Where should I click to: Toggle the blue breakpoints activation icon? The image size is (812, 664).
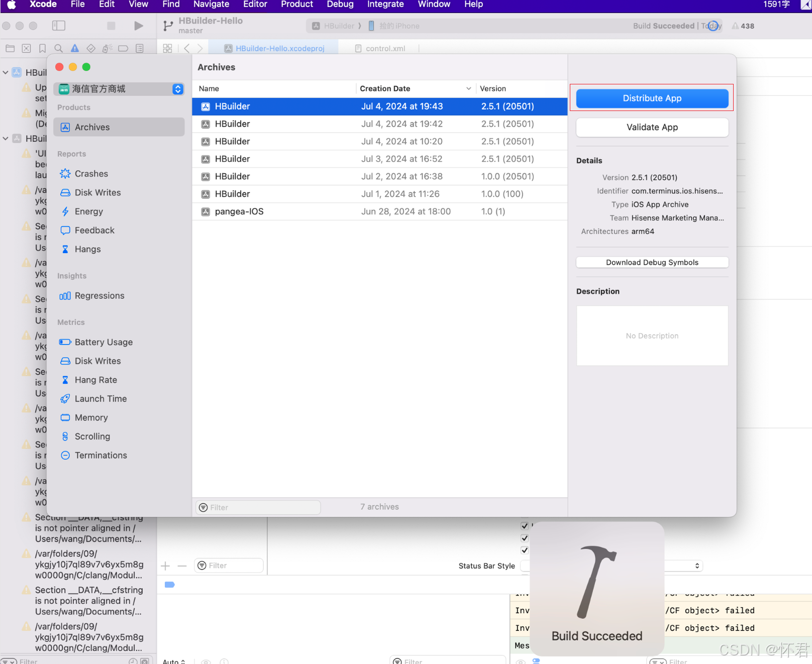tap(169, 585)
